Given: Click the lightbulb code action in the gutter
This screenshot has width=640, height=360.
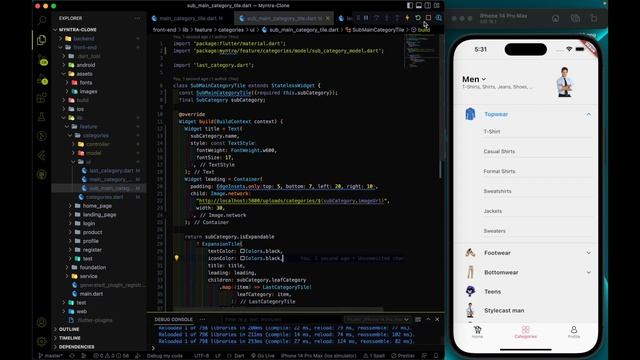Looking at the screenshot, I should pyautogui.click(x=176, y=258).
